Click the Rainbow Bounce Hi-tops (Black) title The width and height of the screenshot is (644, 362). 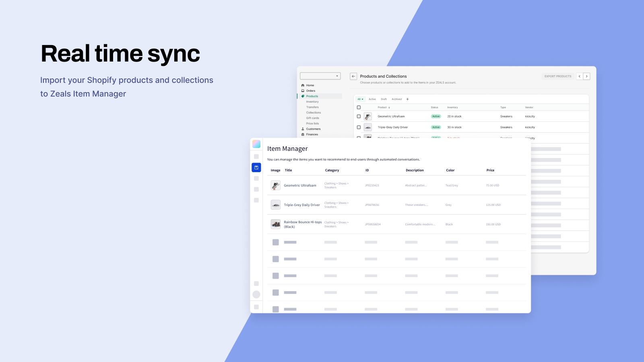pos(303,224)
